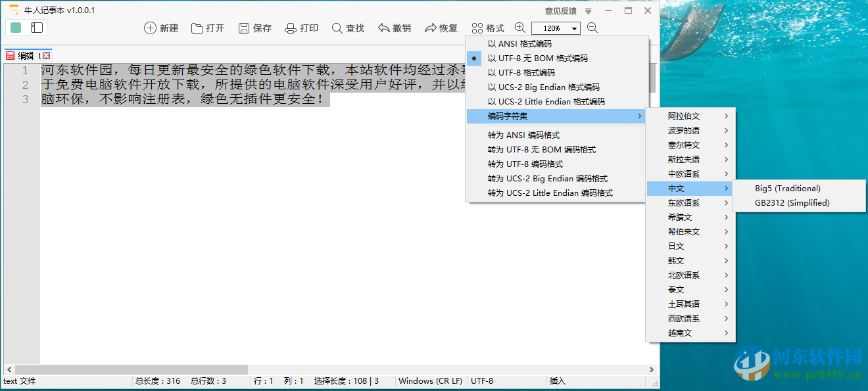Open the 意见反馈 feedback menu
Image resolution: width=868 pixels, height=391 pixels.
pyautogui.click(x=559, y=10)
